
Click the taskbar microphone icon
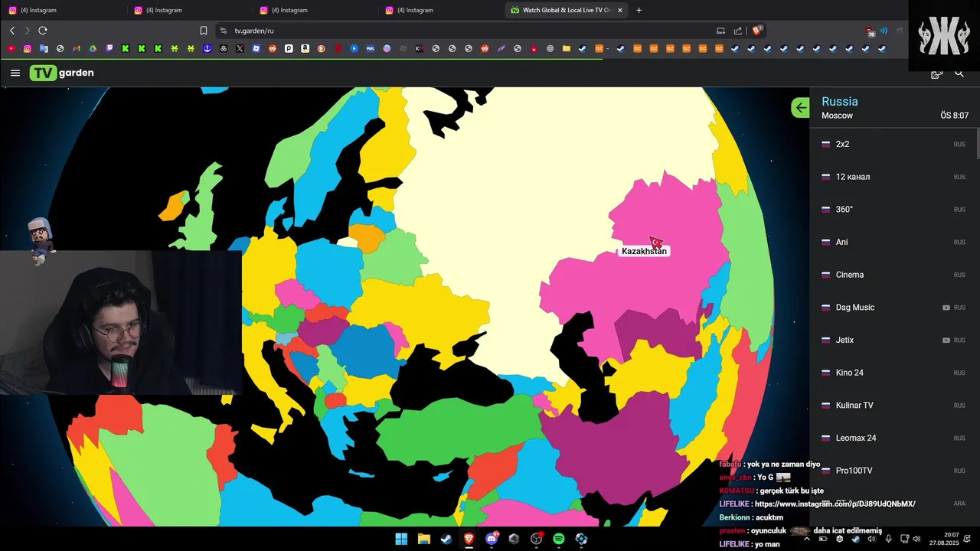click(888, 539)
